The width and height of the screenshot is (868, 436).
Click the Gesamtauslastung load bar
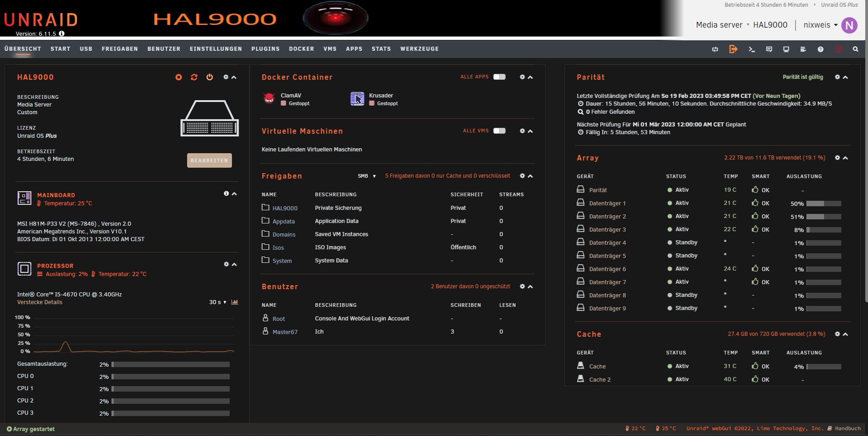pyautogui.click(x=170, y=364)
